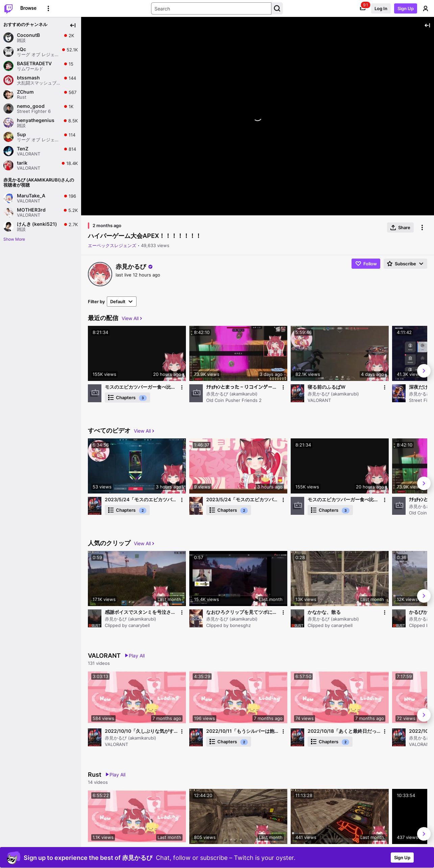434x868 pixels.
Task: Expand the Subscribe dropdown
Action: tap(405, 264)
